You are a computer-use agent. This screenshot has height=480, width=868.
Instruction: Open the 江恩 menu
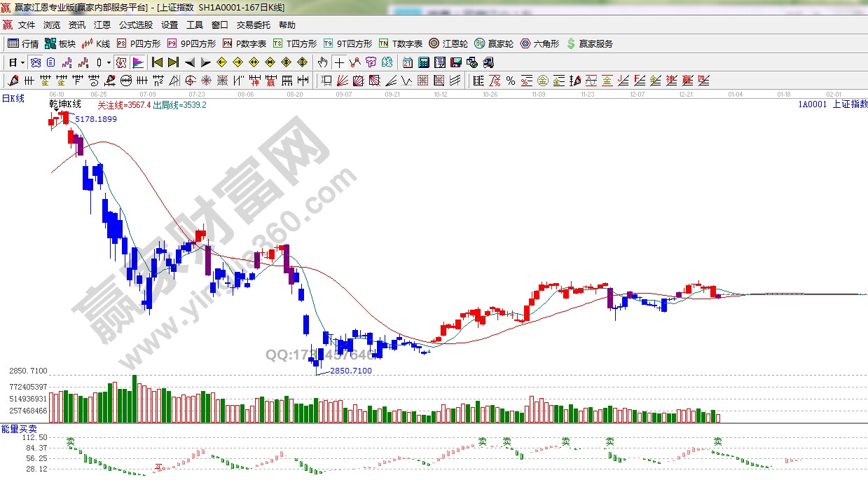coord(102,25)
